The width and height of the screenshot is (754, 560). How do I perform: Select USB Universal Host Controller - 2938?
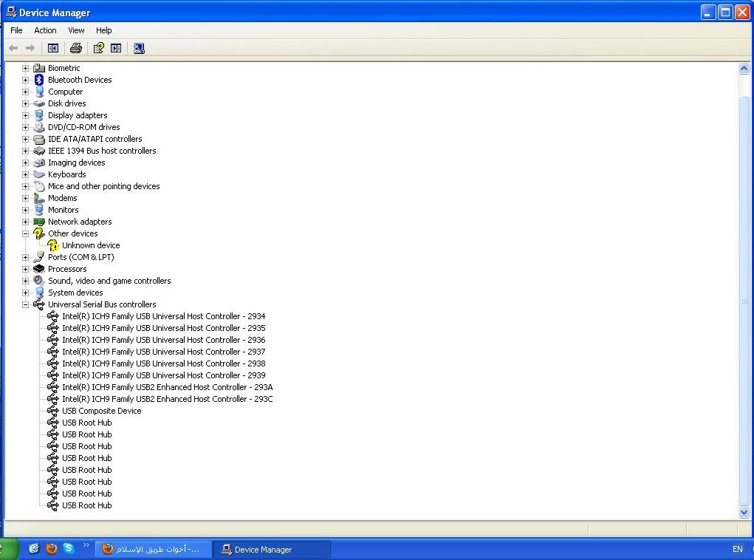[163, 363]
